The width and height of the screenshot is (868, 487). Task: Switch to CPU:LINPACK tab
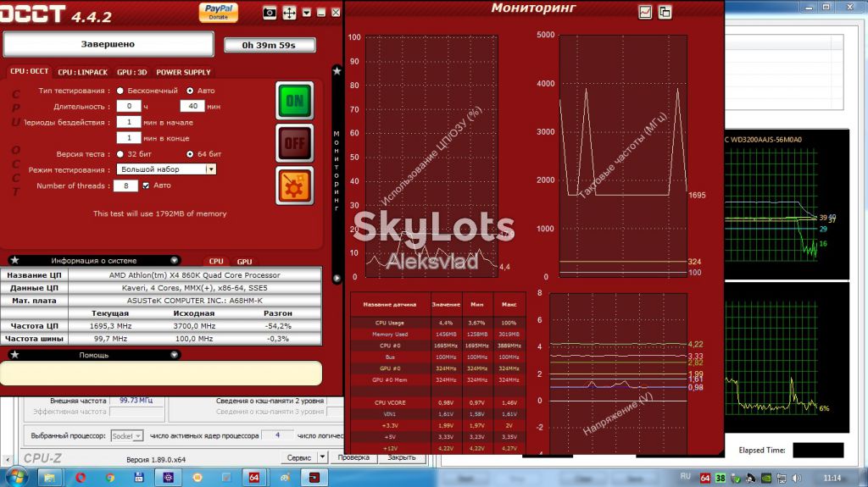(x=82, y=72)
